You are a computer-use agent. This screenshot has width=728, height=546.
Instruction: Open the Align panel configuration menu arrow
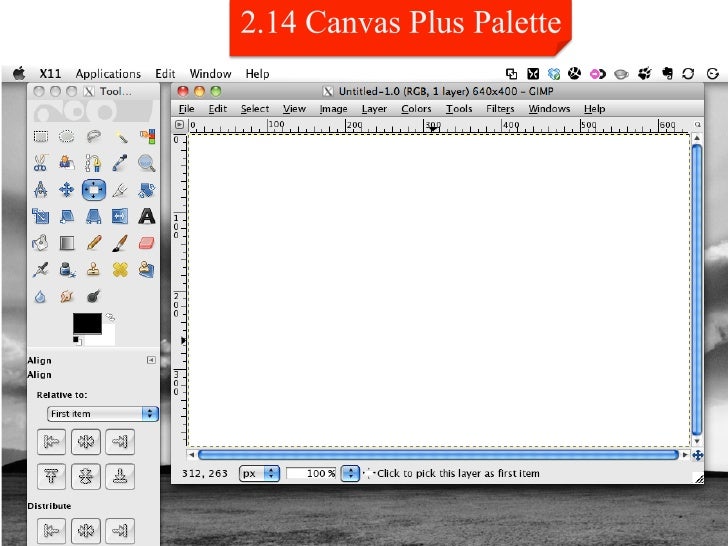[151, 360]
